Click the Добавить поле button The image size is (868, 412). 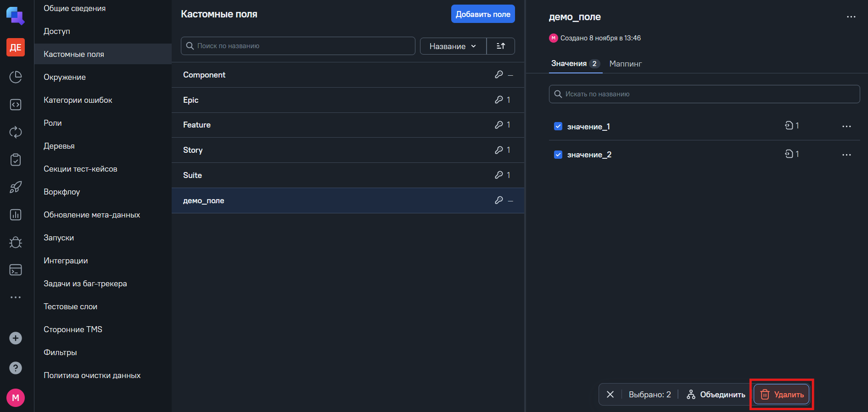(483, 14)
